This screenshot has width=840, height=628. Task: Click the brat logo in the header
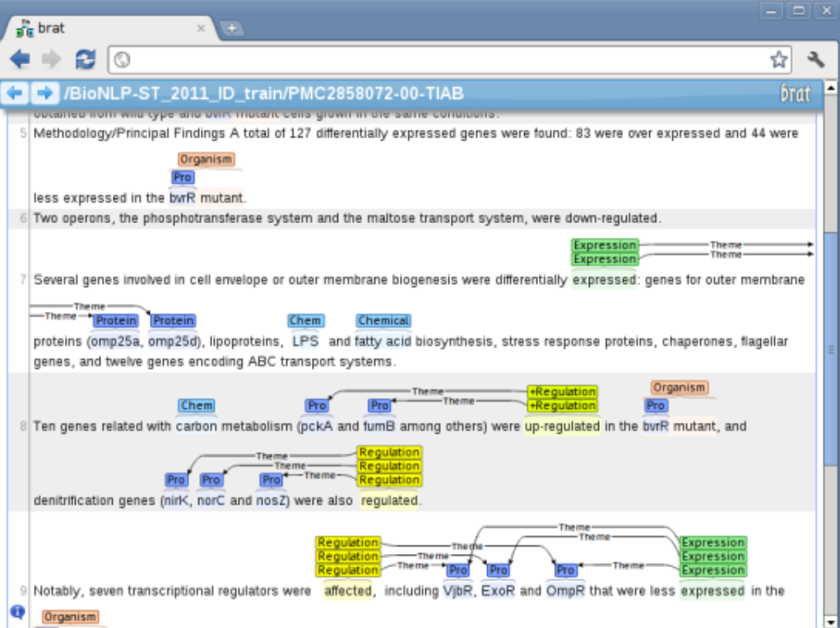pyautogui.click(x=795, y=93)
